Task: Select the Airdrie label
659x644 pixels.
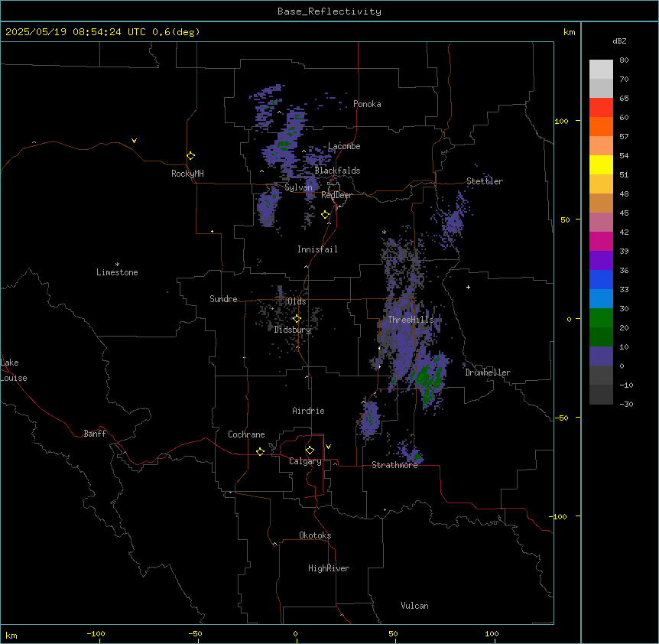Action: (x=308, y=411)
